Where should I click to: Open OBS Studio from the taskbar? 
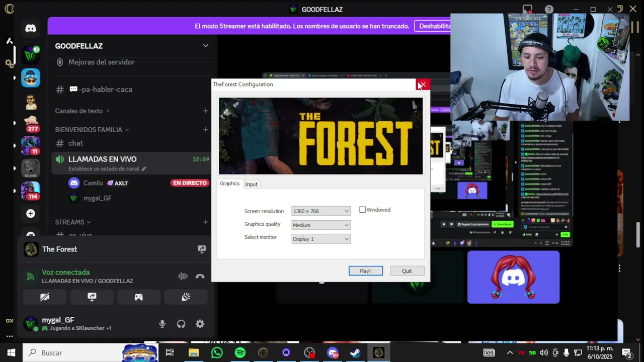[309, 353]
